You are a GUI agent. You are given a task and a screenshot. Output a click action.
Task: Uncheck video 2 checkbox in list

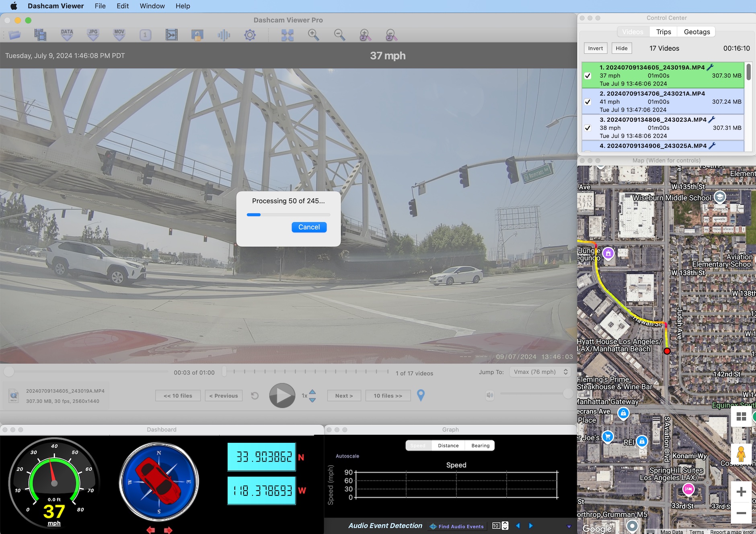588,102
